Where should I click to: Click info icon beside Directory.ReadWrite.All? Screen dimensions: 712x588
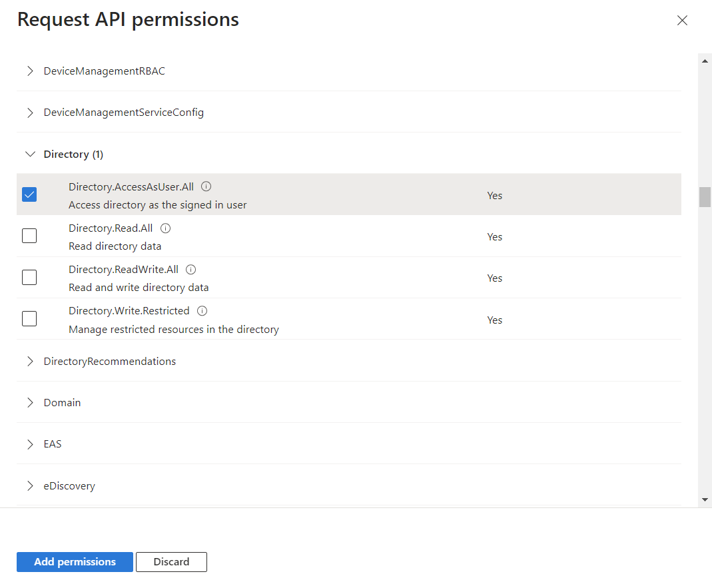pos(191,270)
